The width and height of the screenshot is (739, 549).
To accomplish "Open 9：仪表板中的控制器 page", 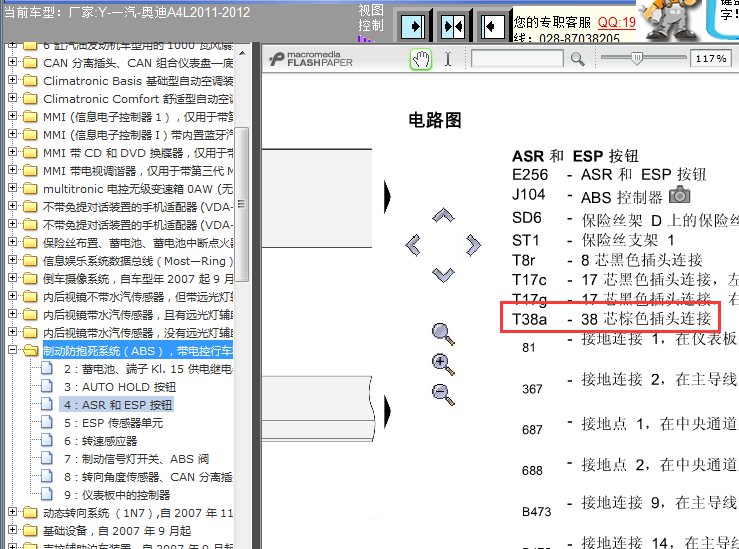I will click(117, 495).
